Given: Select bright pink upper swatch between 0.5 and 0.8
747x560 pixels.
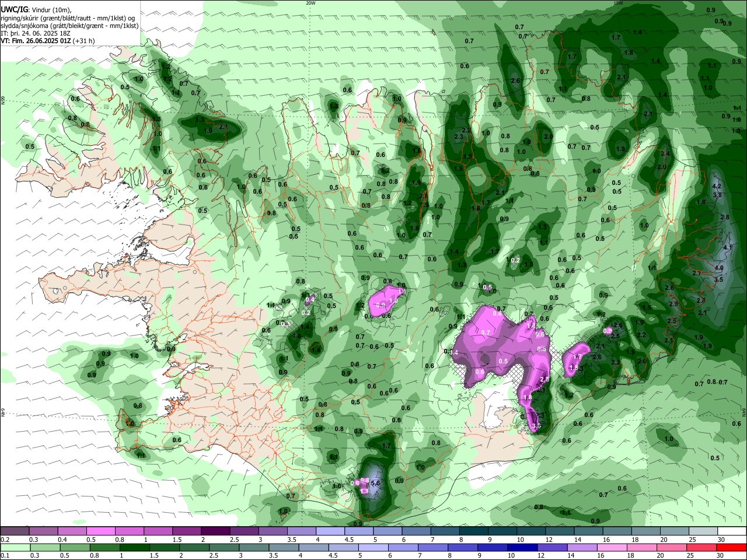Looking at the screenshot, I should tap(100, 531).
